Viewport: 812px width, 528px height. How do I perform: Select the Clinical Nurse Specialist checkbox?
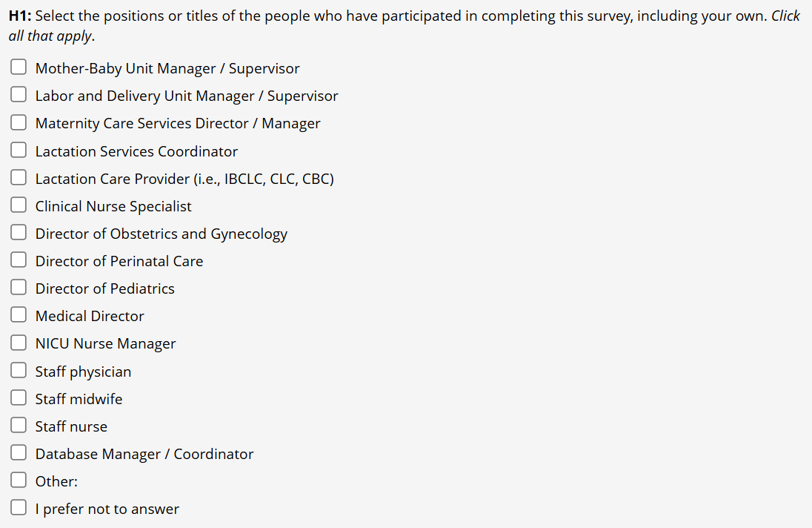(19, 205)
